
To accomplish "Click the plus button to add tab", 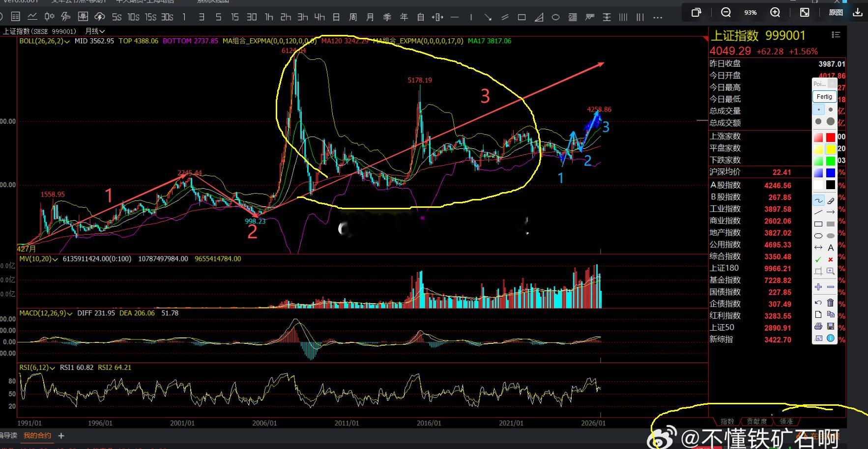I will pos(61,435).
